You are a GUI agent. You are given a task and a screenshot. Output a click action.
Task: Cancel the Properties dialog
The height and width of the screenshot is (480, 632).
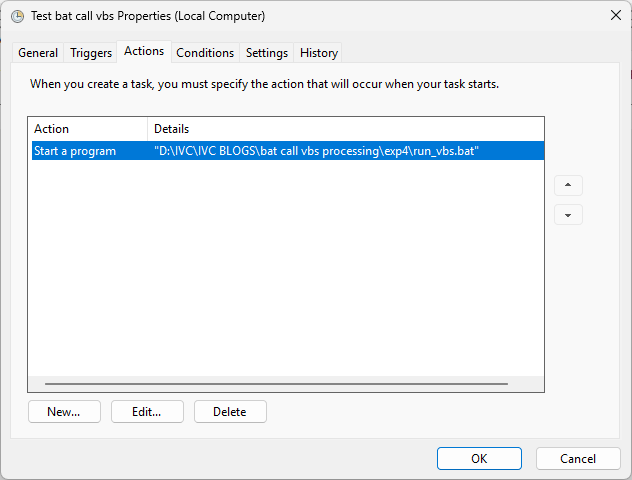[578, 458]
